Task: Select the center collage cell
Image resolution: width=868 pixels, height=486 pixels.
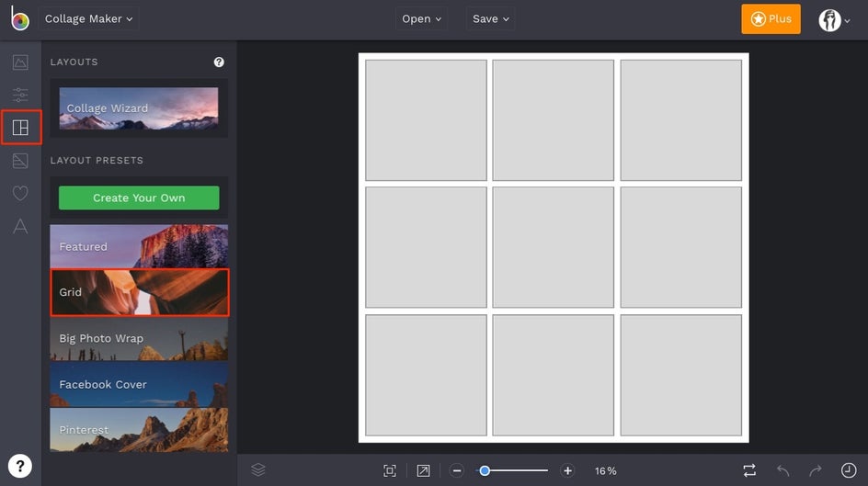Action: pyautogui.click(x=553, y=247)
